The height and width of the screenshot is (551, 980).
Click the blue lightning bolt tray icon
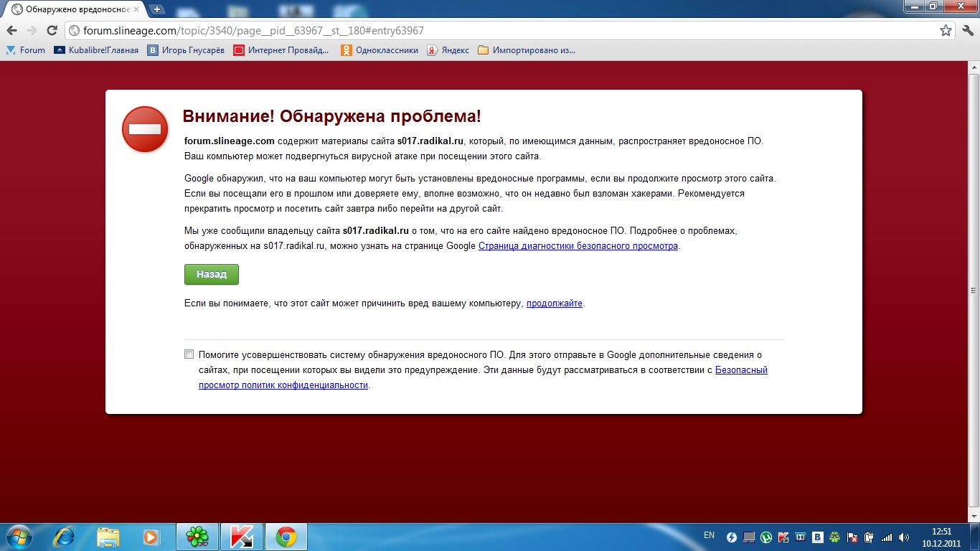pyautogui.click(x=732, y=537)
